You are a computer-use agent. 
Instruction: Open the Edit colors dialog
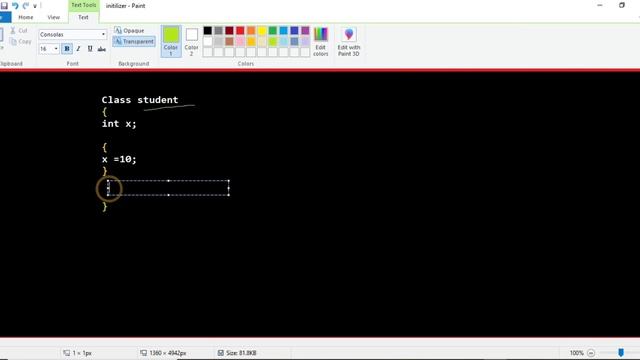tap(321, 41)
